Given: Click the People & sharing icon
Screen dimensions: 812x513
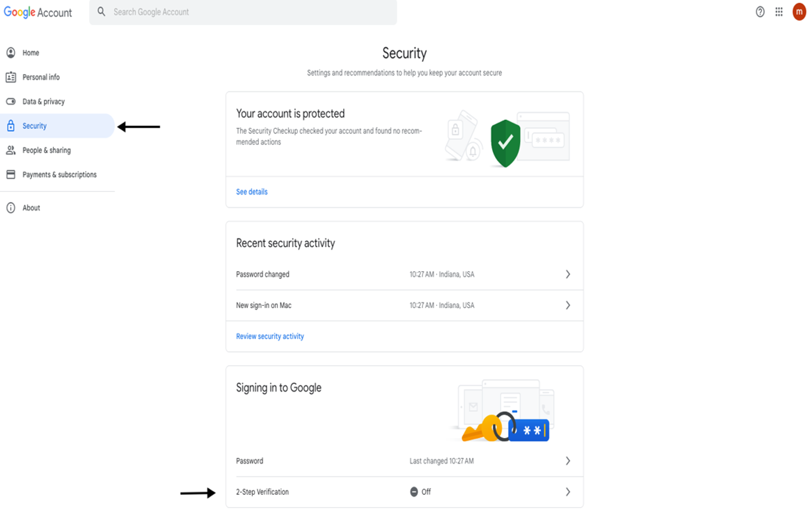Looking at the screenshot, I should coord(11,150).
